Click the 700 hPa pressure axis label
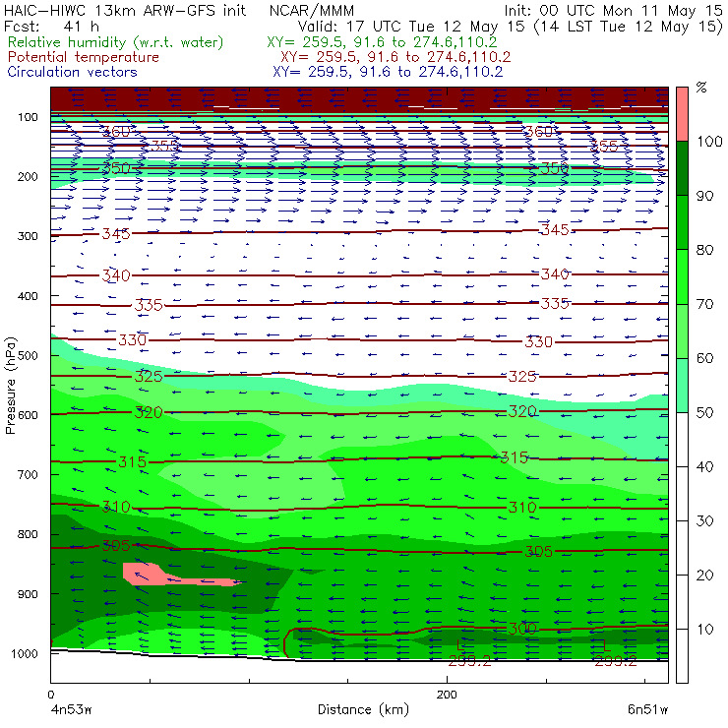The height and width of the screenshot is (728, 728). coord(28,474)
